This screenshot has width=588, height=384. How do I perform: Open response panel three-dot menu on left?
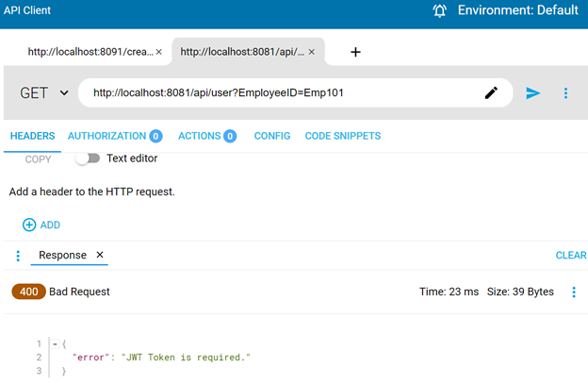pos(18,256)
